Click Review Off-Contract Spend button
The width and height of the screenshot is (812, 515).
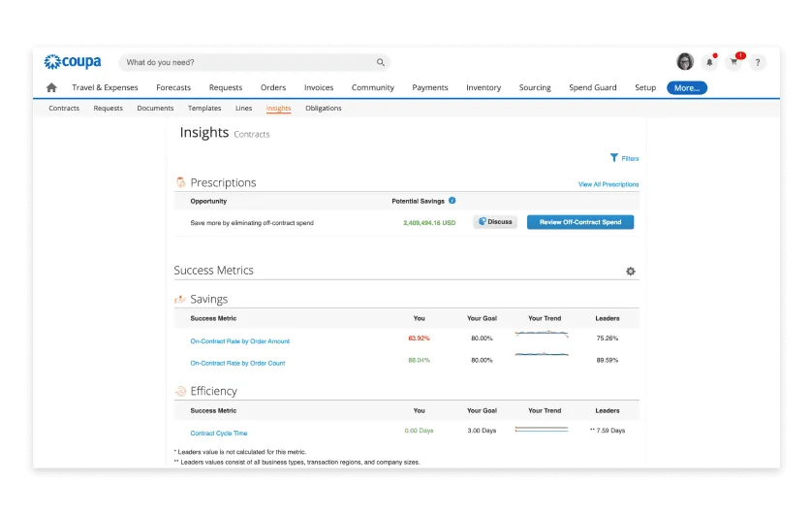(580, 222)
